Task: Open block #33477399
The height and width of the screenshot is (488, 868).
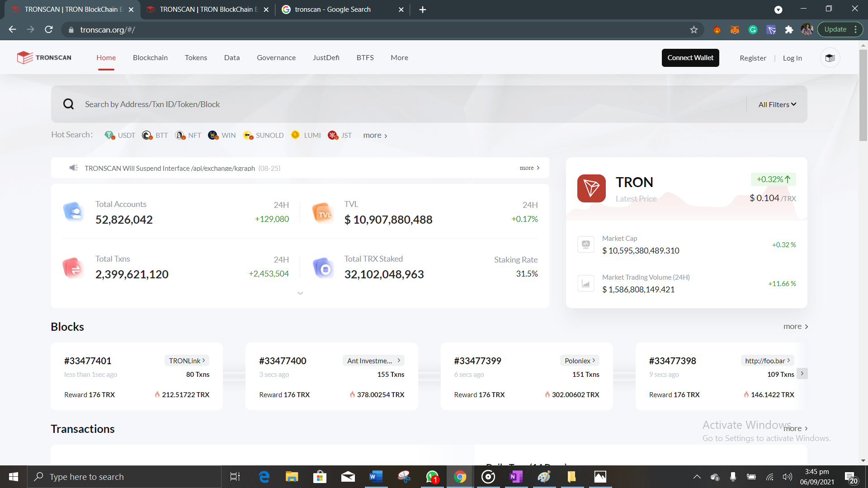Action: pyautogui.click(x=477, y=361)
